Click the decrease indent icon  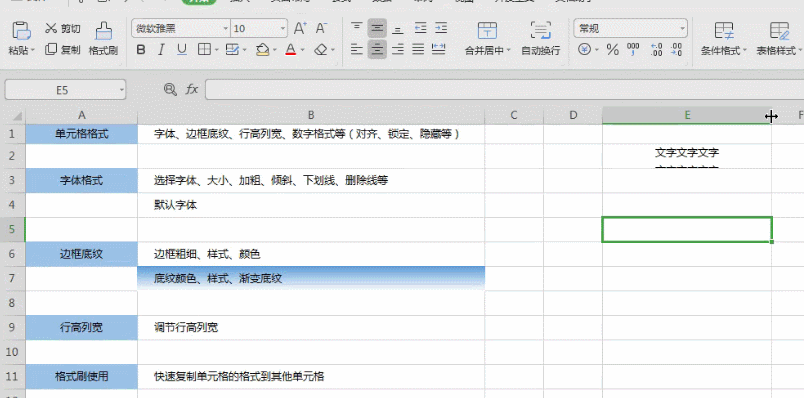[x=420, y=28]
